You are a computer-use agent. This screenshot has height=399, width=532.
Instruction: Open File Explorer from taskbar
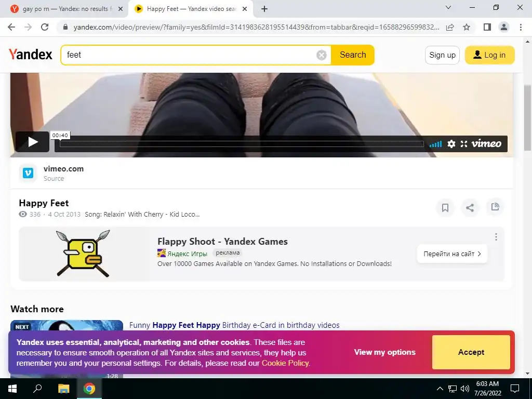pos(63,389)
